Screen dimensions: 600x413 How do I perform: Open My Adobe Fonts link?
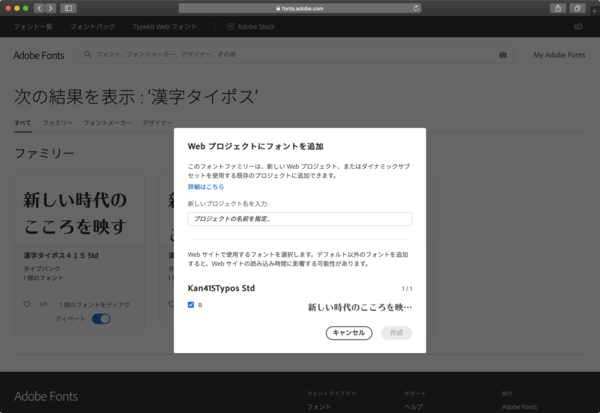559,55
